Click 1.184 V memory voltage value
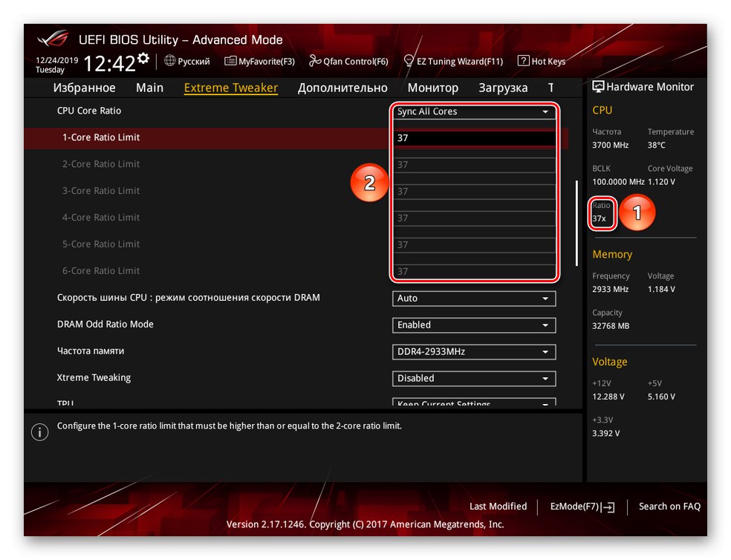The height and width of the screenshot is (560, 731). tap(661, 289)
